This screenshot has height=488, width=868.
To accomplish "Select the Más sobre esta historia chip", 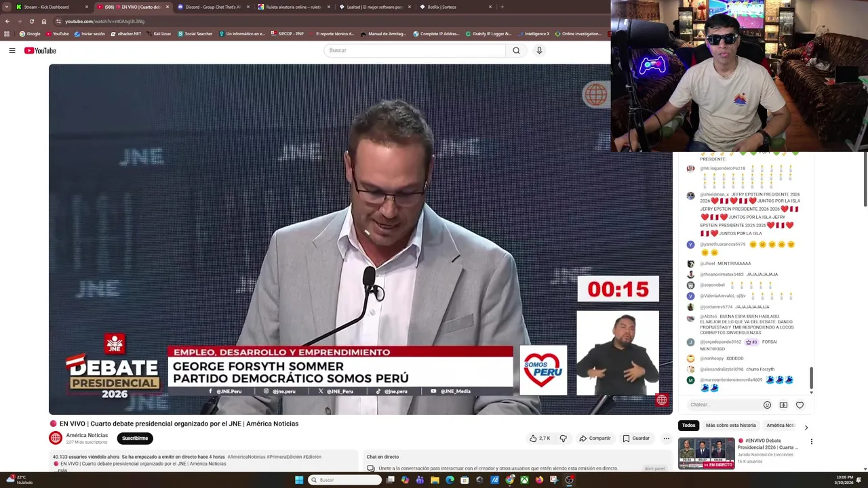I will click(x=730, y=426).
